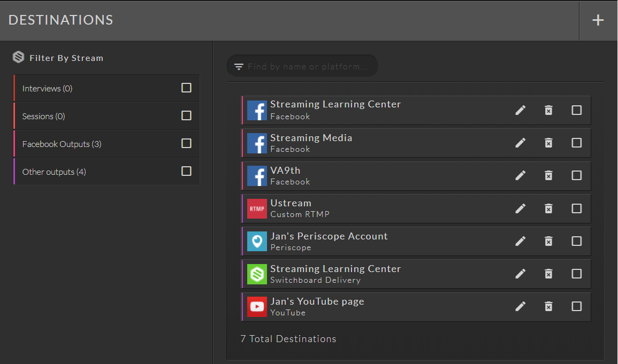Viewport: 618px width, 364px height.
Task: Click the Filter By Stream heading
Action: 66,58
